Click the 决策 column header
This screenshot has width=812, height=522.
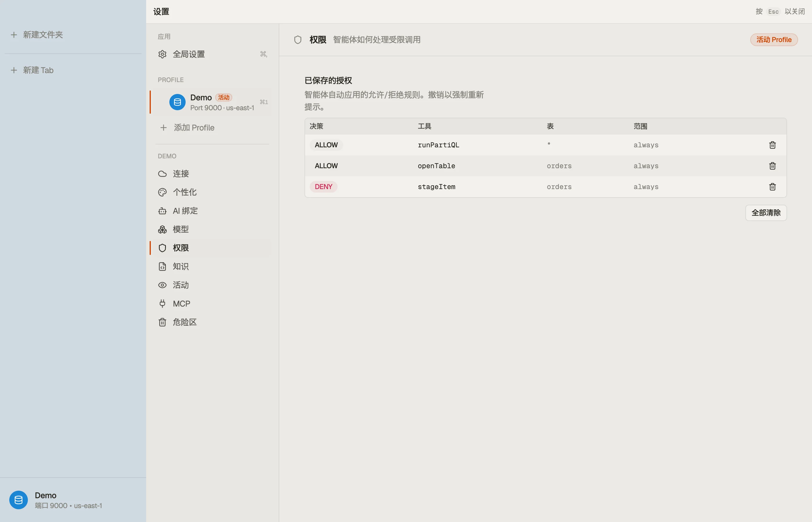tap(316, 126)
